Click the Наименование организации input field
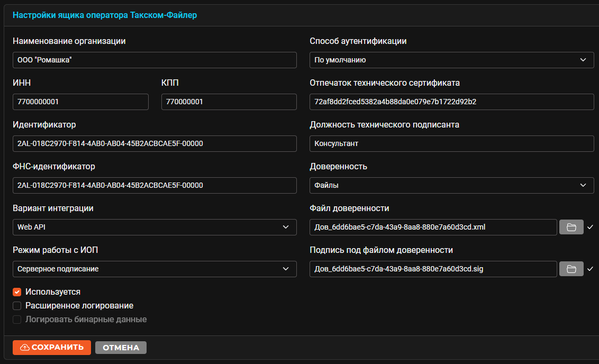This screenshot has width=599, height=364. click(x=155, y=60)
